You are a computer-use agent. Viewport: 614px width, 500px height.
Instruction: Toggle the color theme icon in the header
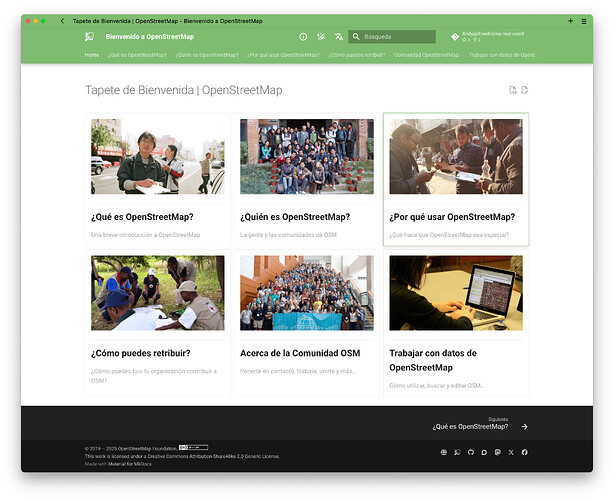(321, 37)
